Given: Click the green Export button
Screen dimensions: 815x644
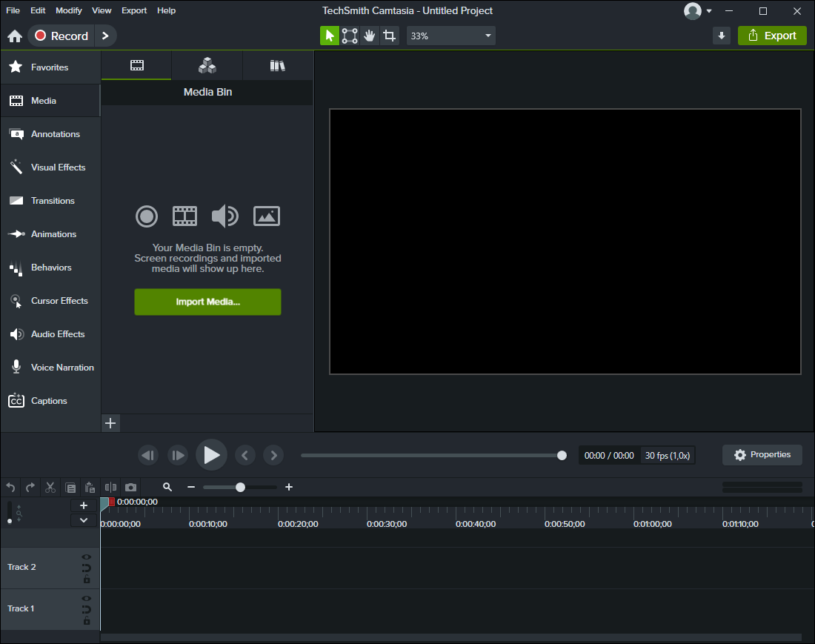Looking at the screenshot, I should click(772, 36).
